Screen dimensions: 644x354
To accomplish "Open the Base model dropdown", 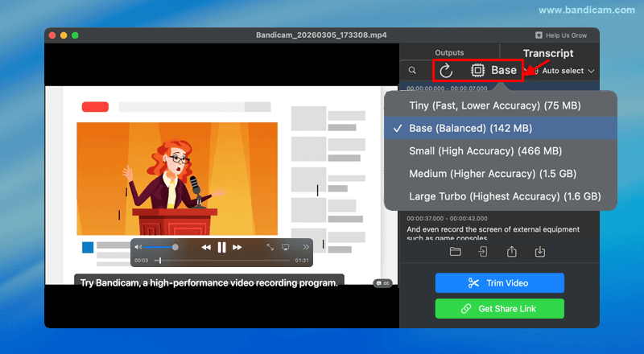I will (x=494, y=71).
